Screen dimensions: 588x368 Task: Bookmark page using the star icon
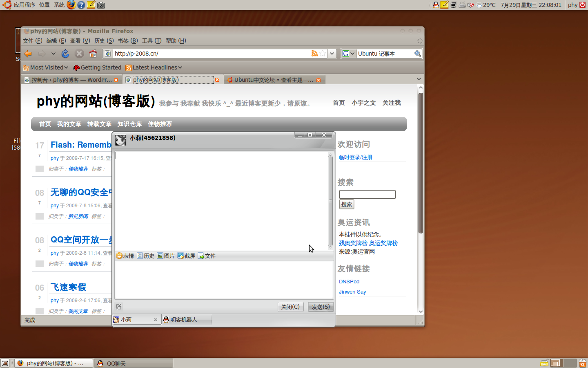tap(323, 54)
